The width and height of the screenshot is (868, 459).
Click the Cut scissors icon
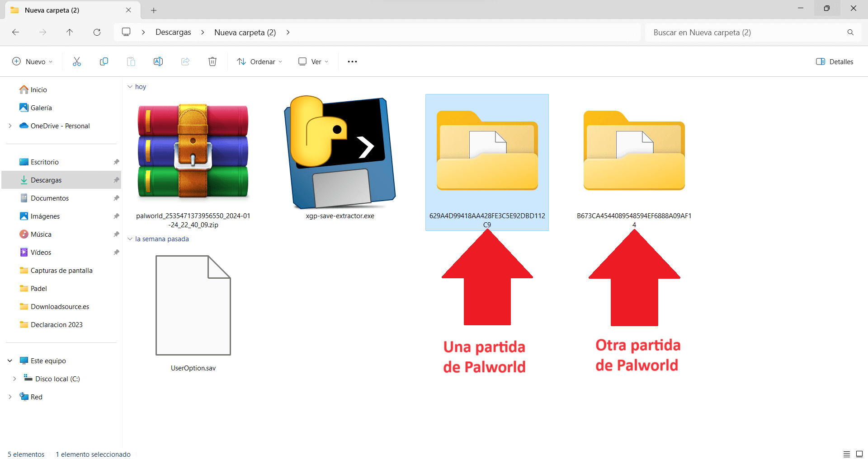tap(77, 61)
